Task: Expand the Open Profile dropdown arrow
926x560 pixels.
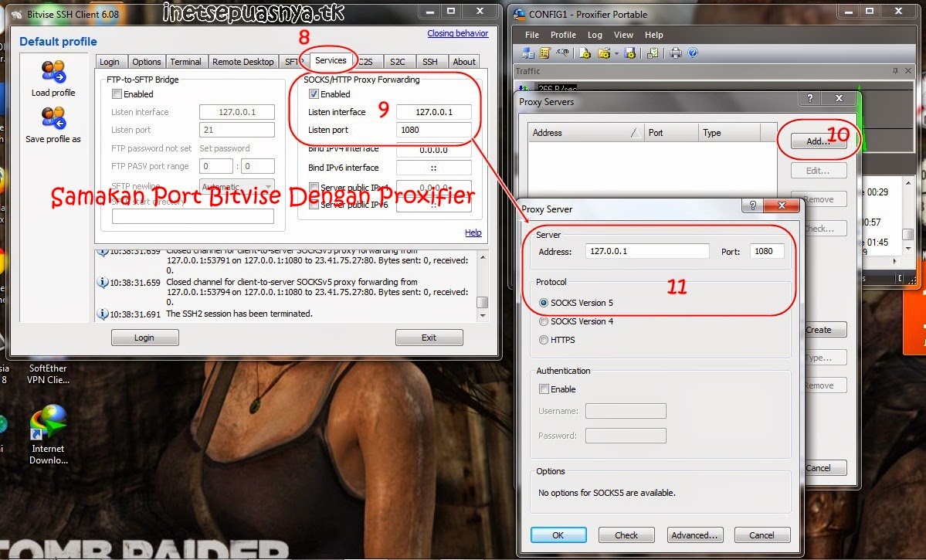Action: point(616,54)
